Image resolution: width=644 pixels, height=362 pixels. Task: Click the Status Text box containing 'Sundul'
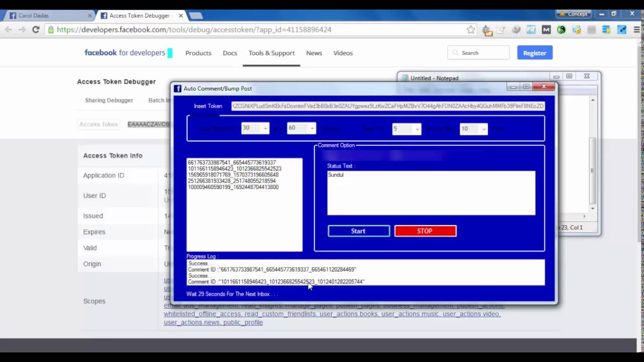click(x=431, y=193)
